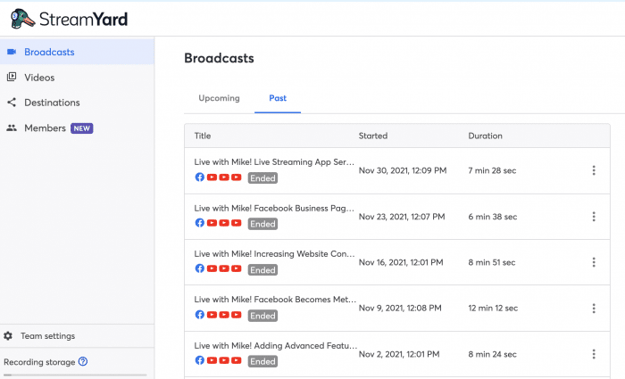
Task: Click first YouTube icon on Nov 23 broadcast
Action: click(212, 223)
